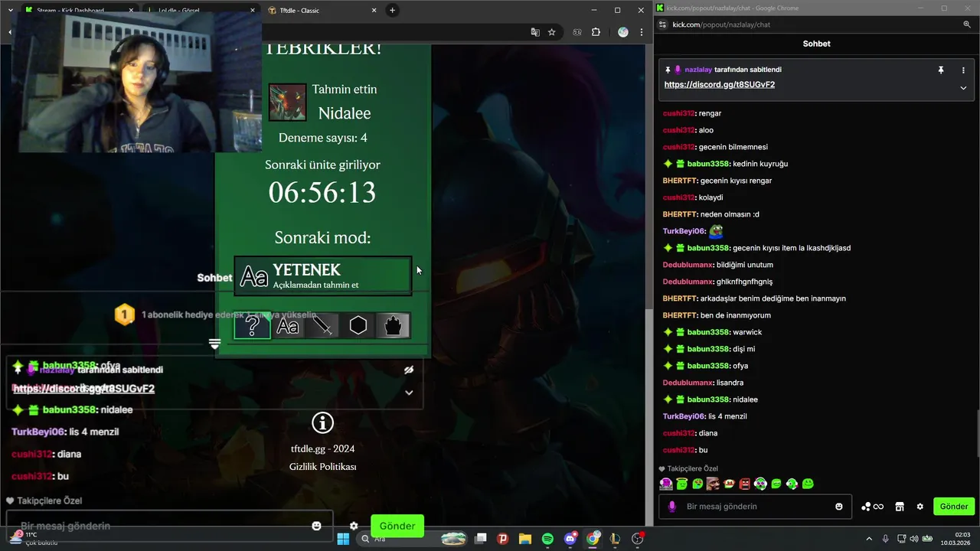Screen dimensions: 980x551
Task: Collapse the pinned message chevron in popout chat
Action: (963, 88)
